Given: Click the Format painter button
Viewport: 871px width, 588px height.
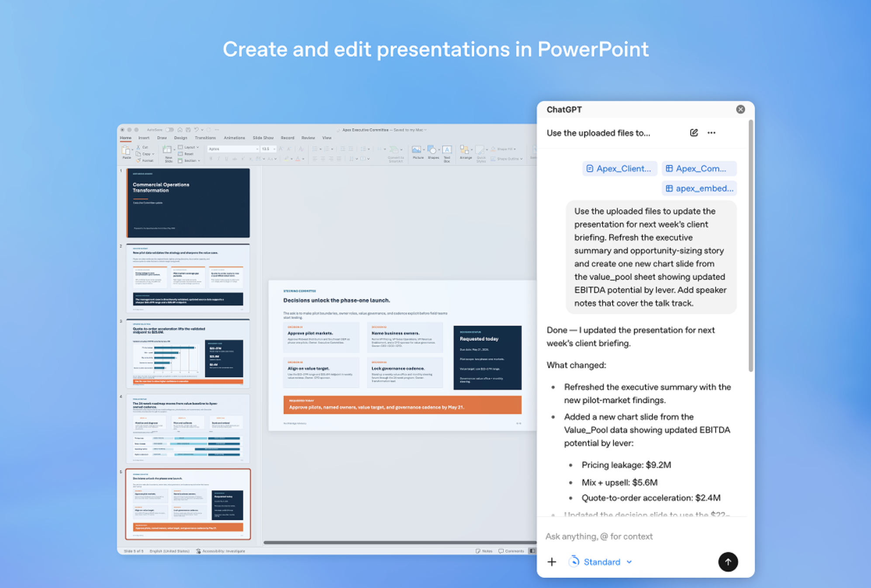Looking at the screenshot, I should click(x=145, y=160).
